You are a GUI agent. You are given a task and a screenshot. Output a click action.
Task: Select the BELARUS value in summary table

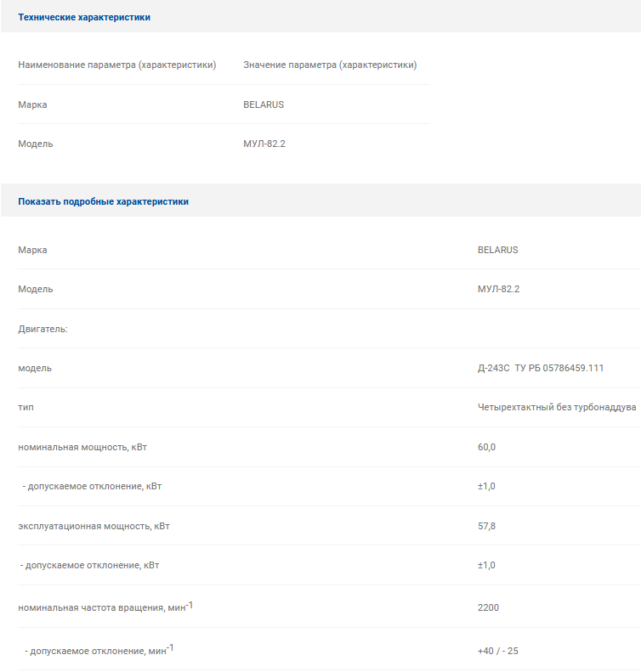click(x=264, y=104)
